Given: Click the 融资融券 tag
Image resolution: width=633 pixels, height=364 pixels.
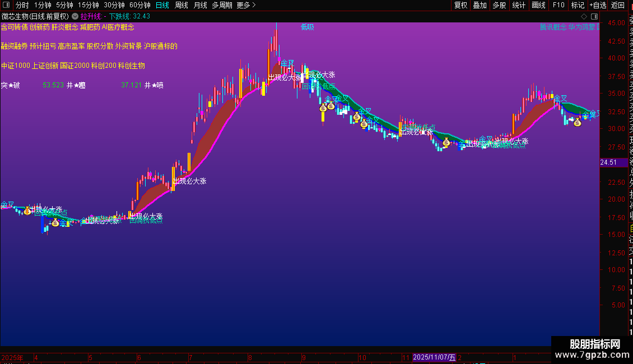Looking at the screenshot, I should click(14, 46).
